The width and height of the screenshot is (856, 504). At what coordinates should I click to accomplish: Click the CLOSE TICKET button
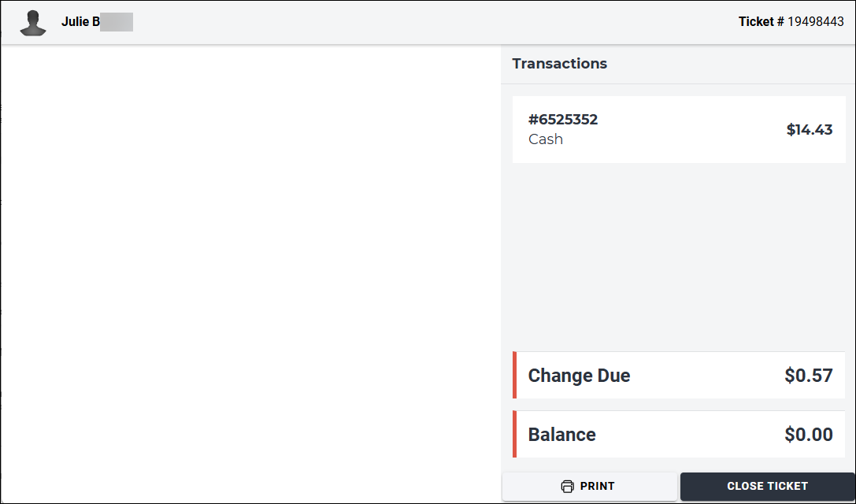pyautogui.click(x=767, y=486)
